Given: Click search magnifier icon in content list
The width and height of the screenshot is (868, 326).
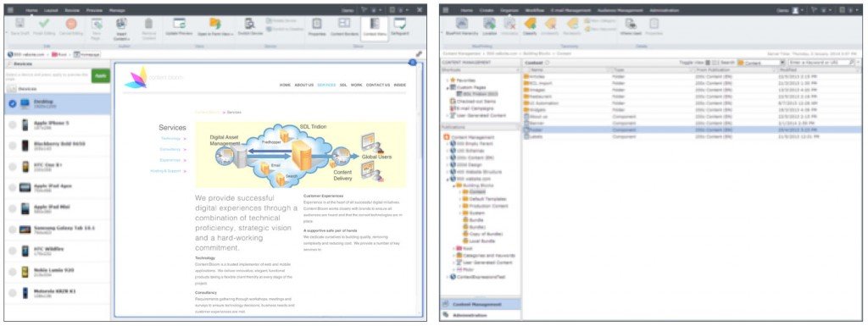Looking at the screenshot, I should [851, 63].
